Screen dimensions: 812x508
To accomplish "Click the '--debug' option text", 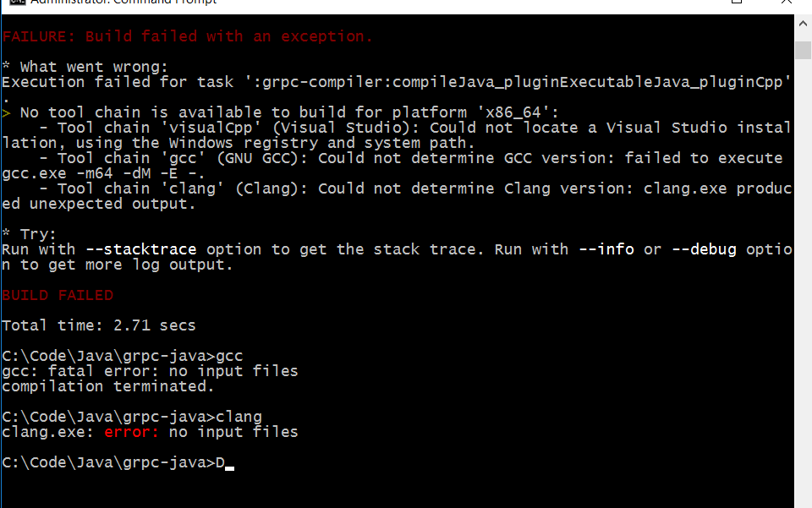I will click(704, 249).
